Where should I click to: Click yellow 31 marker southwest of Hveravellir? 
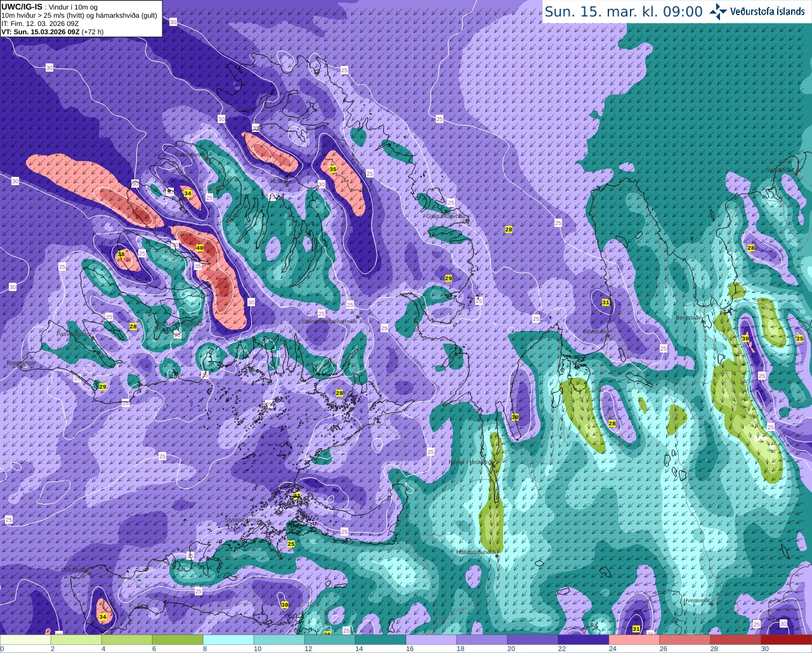click(636, 629)
